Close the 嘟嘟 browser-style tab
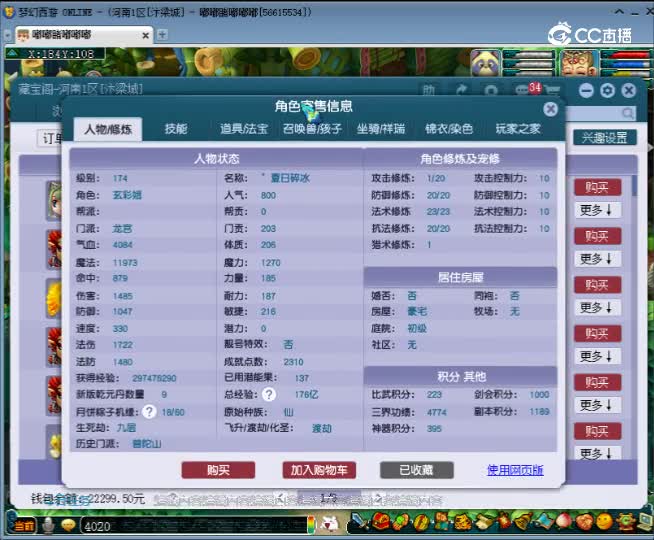This screenshot has width=654, height=540. click(x=146, y=35)
